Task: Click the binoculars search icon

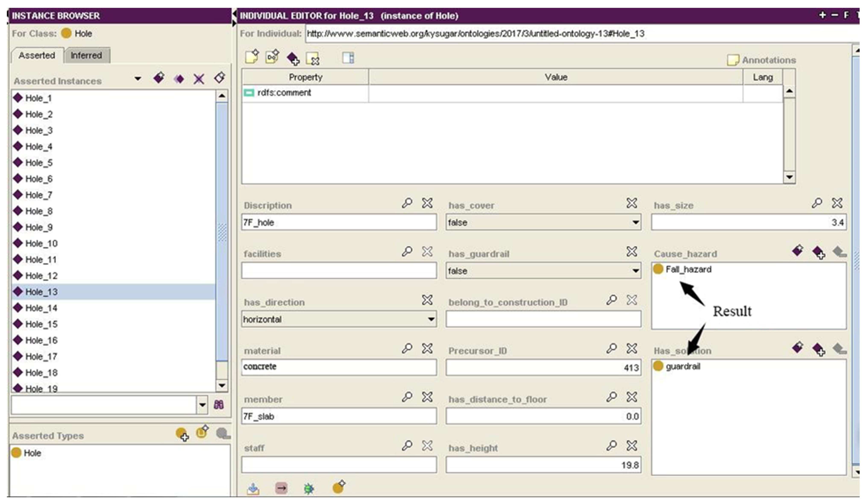Action: coord(219,405)
